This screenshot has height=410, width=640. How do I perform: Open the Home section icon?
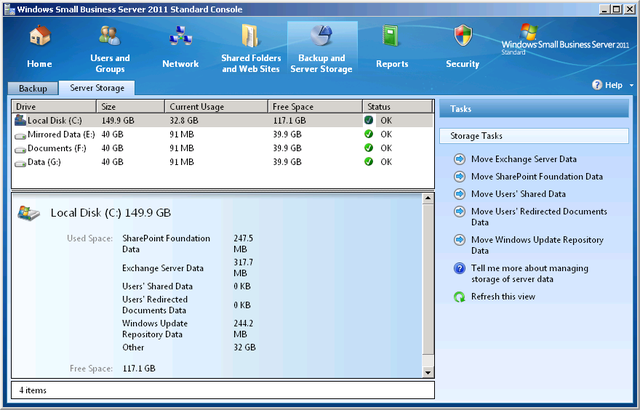40,35
